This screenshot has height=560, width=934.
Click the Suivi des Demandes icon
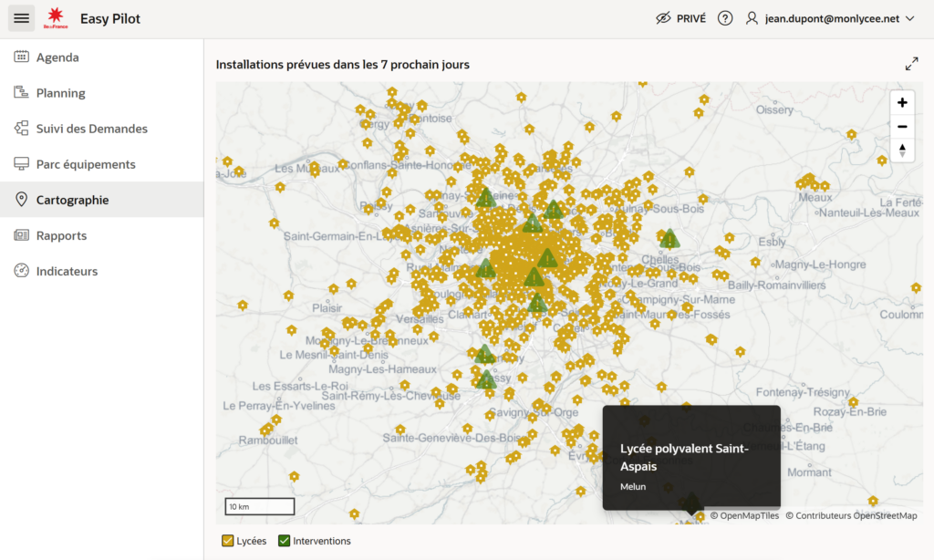pyautogui.click(x=22, y=128)
